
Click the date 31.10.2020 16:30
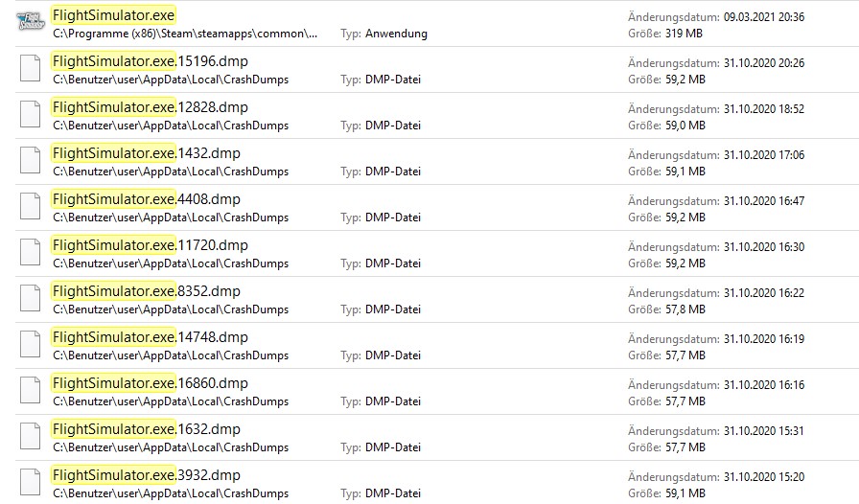pos(764,247)
